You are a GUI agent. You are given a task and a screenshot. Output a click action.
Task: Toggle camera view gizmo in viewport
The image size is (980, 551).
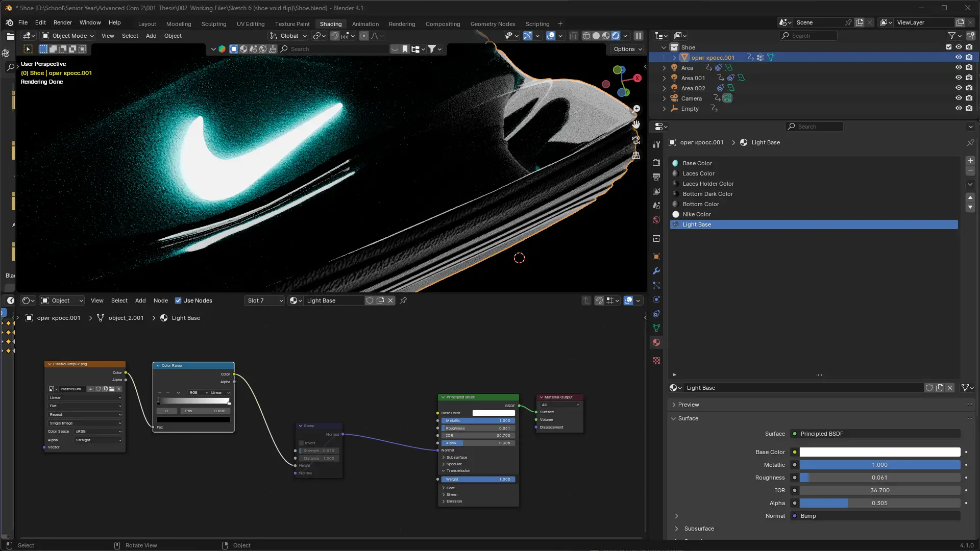tap(636, 140)
